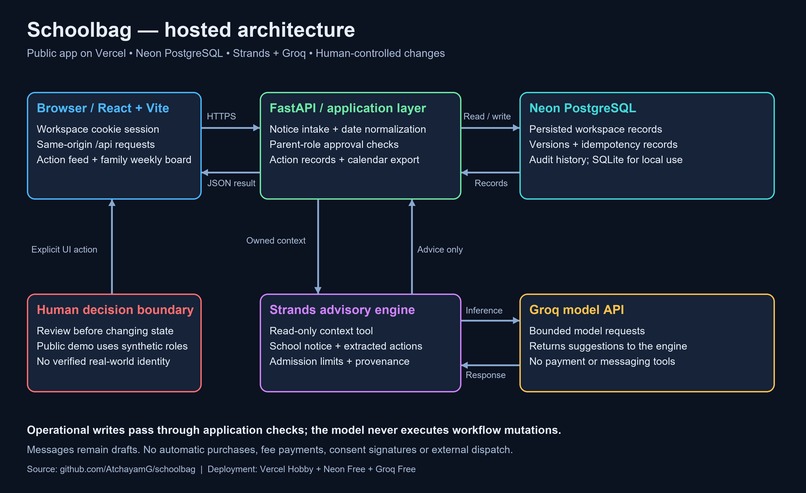Click the HTTPS arrow label
The height and width of the screenshot is (493, 806).
pyautogui.click(x=221, y=116)
